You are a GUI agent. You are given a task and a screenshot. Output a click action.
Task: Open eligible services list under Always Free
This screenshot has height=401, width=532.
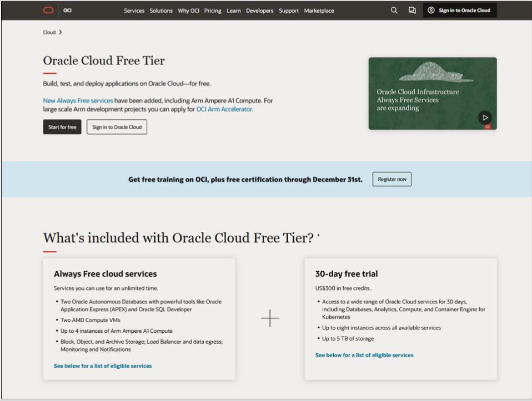[102, 366]
